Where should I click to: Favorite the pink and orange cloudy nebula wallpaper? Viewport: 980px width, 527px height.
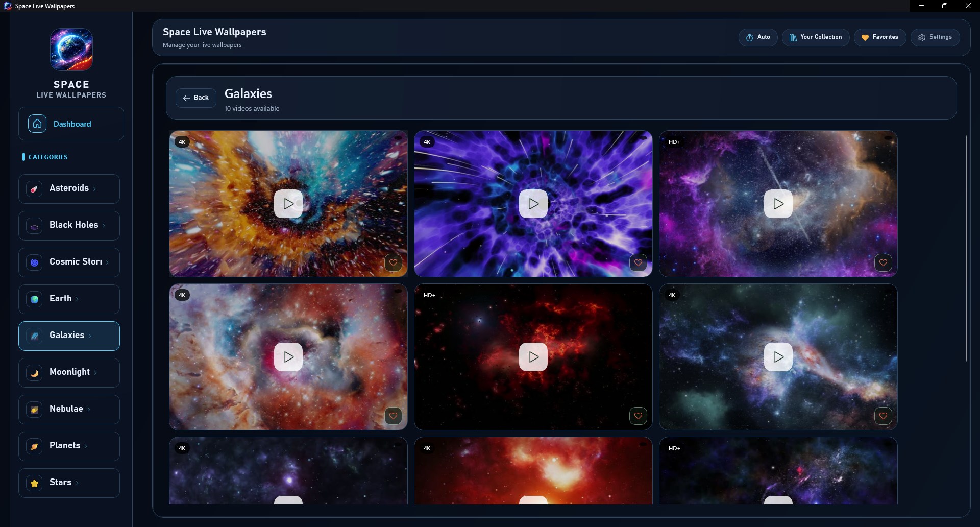point(393,416)
